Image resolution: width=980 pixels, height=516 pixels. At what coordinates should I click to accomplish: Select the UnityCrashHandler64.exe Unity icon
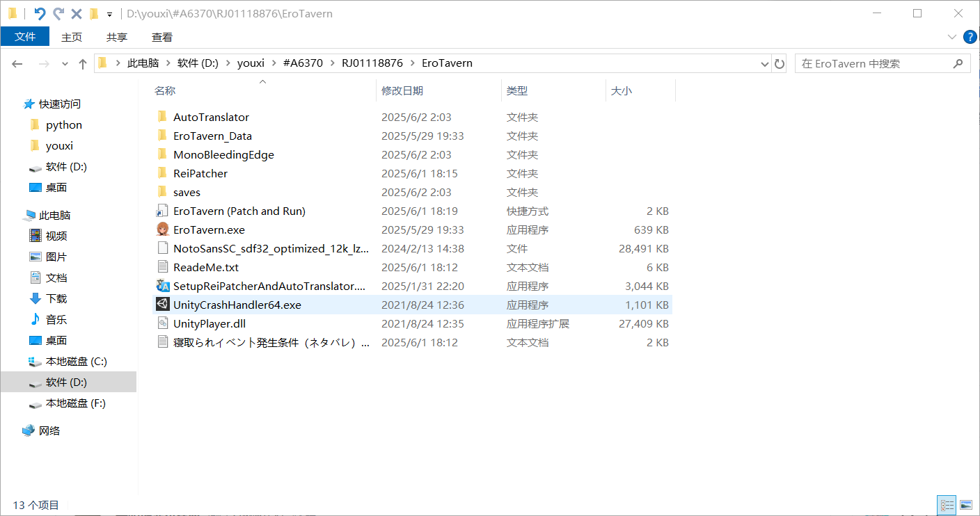point(163,305)
